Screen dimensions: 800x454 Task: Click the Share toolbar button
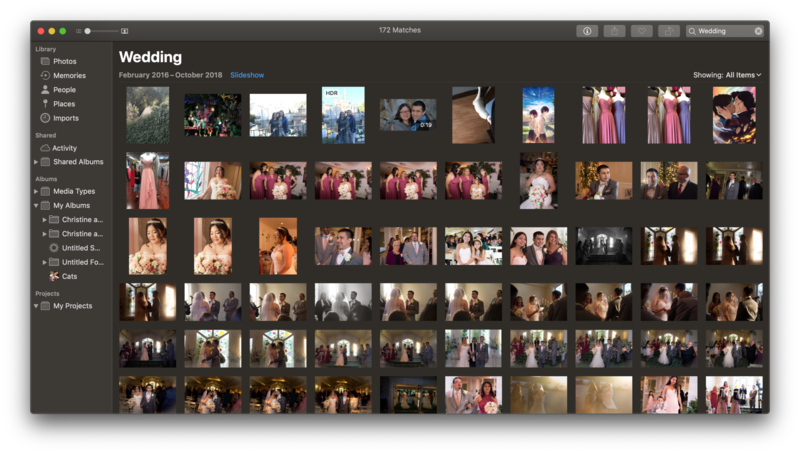pyautogui.click(x=614, y=31)
